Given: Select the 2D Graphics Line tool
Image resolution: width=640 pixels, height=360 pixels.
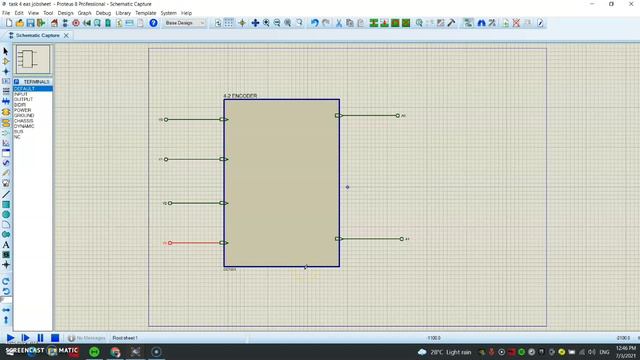Looking at the screenshot, I should pyautogui.click(x=6, y=194).
